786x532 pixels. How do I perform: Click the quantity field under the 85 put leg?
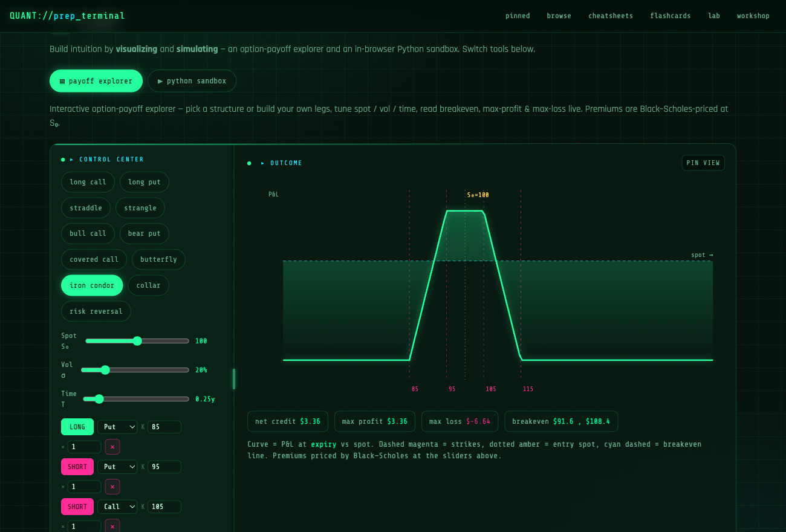tap(84, 447)
